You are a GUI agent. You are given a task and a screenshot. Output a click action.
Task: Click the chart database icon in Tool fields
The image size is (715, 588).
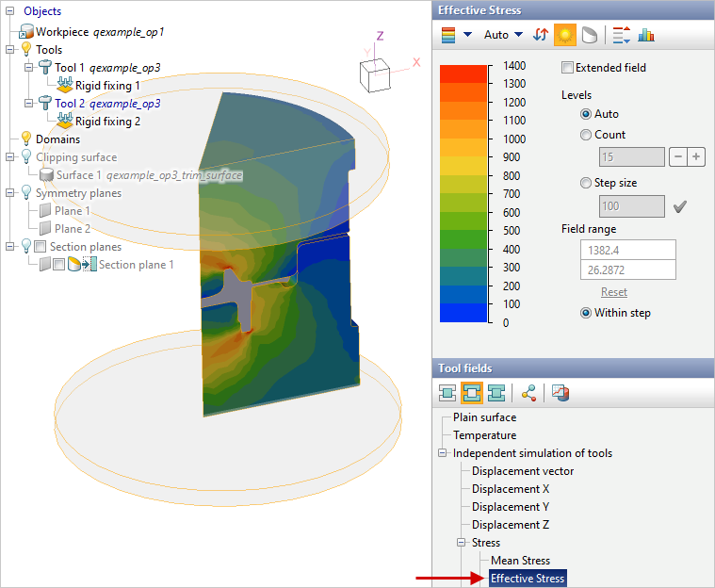pos(560,392)
